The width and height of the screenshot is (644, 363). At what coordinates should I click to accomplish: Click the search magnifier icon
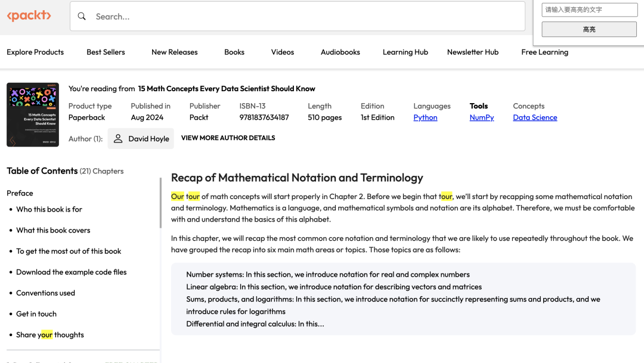(x=82, y=16)
